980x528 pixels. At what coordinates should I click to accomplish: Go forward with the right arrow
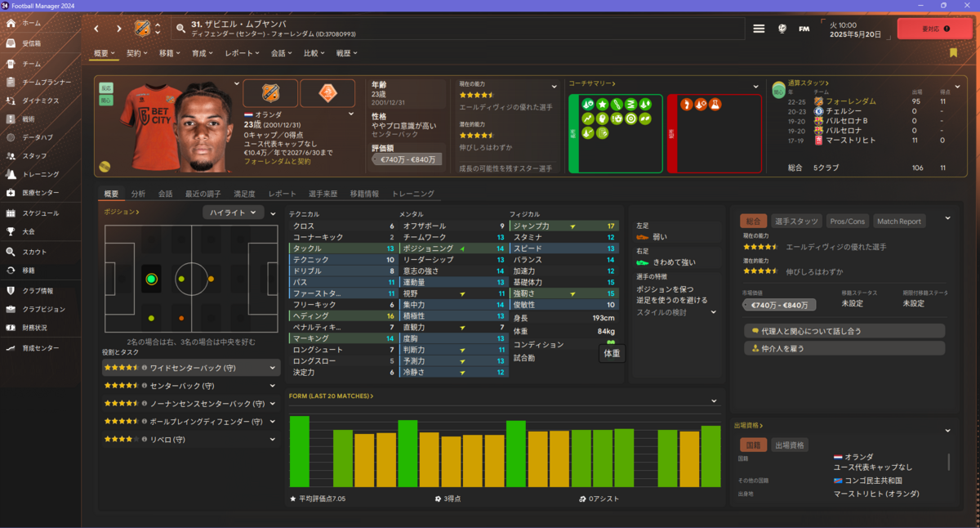pyautogui.click(x=118, y=29)
